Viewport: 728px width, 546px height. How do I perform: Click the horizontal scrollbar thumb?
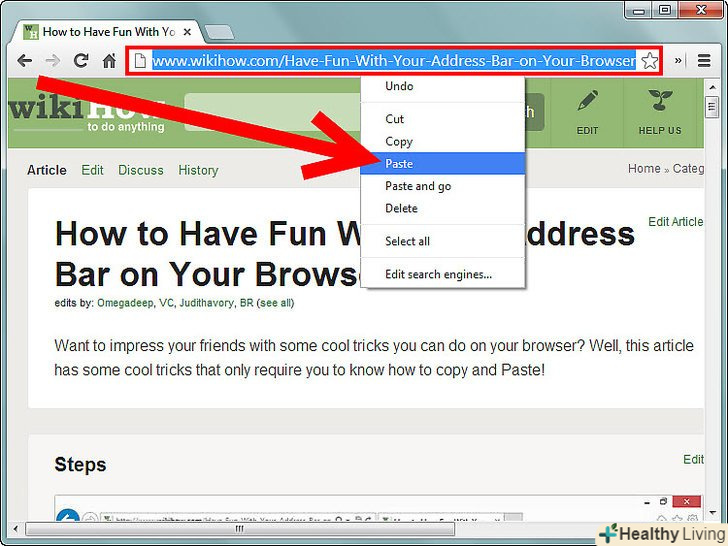240,529
